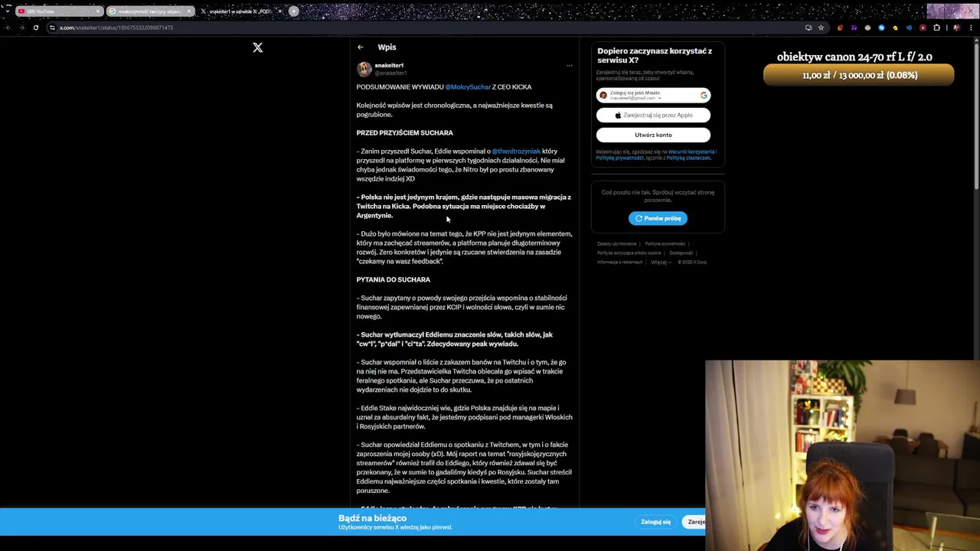Click the @MokrySuchar mention link
The height and width of the screenshot is (551, 980).
[x=468, y=87]
